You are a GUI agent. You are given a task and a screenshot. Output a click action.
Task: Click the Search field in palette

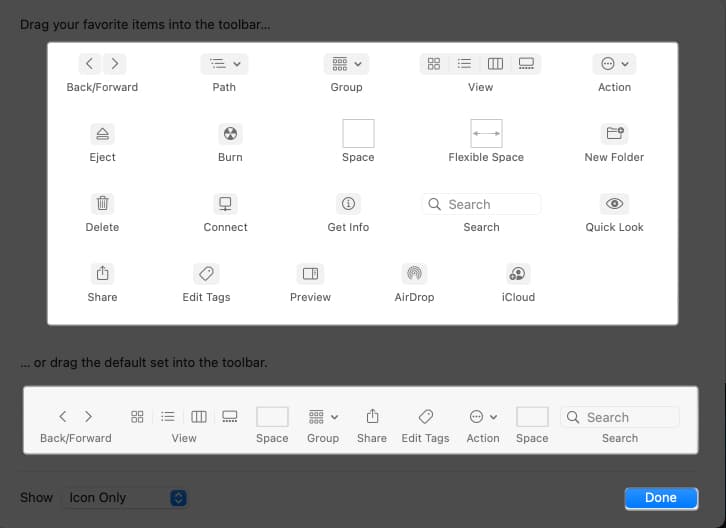pos(481,204)
